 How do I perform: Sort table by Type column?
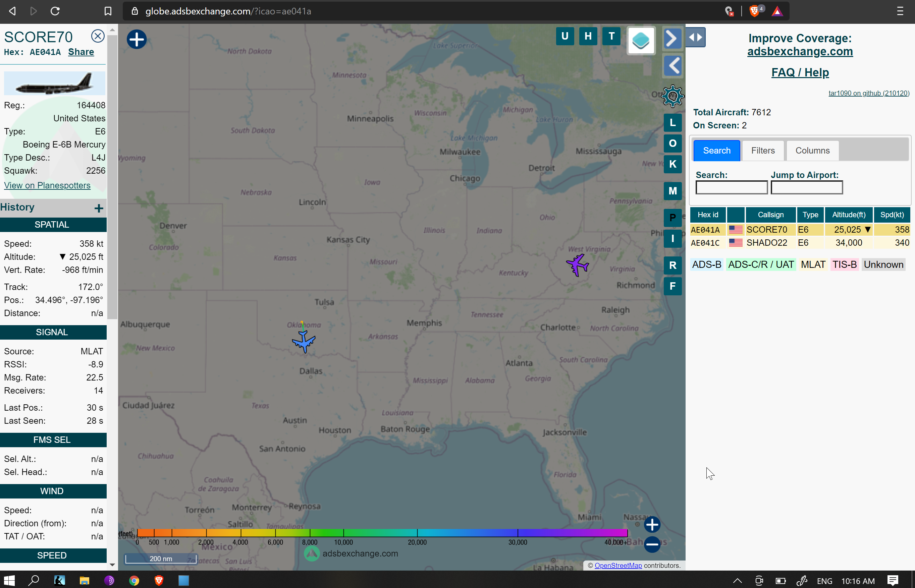click(810, 215)
